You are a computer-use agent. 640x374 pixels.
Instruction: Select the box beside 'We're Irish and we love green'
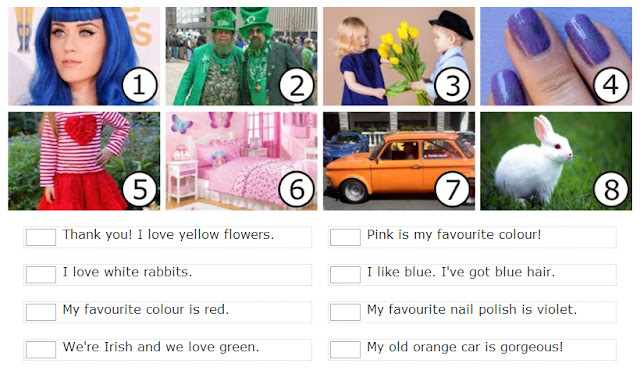coord(41,350)
